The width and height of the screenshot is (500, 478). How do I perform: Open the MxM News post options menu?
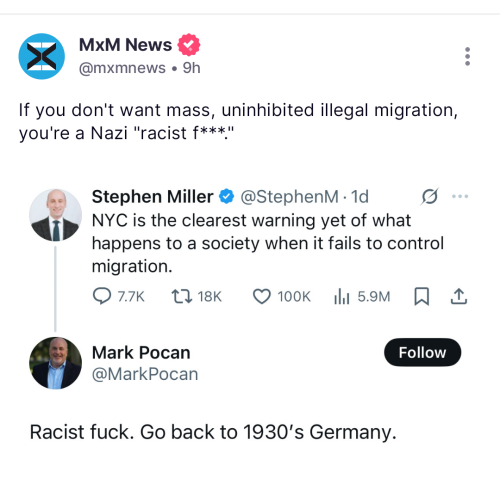467,56
